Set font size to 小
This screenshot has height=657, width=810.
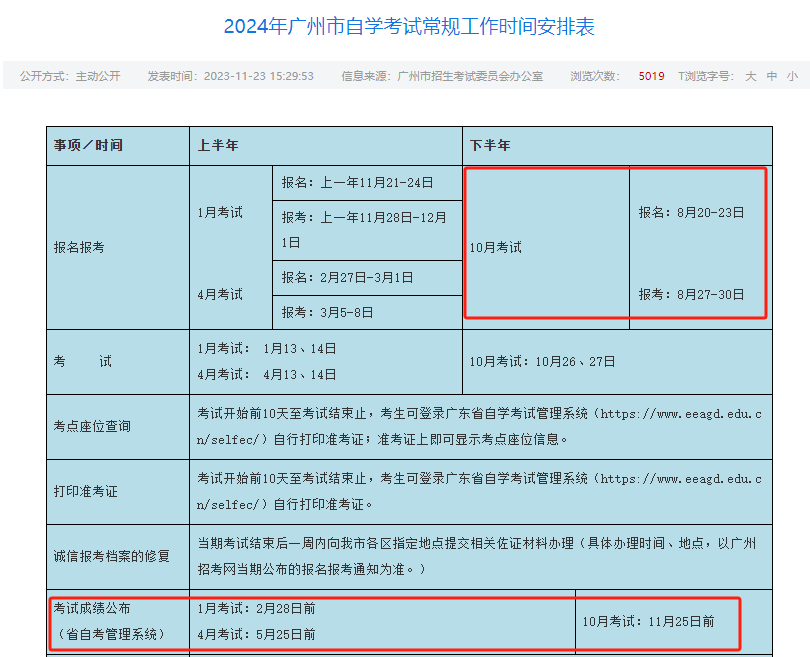coord(792,76)
